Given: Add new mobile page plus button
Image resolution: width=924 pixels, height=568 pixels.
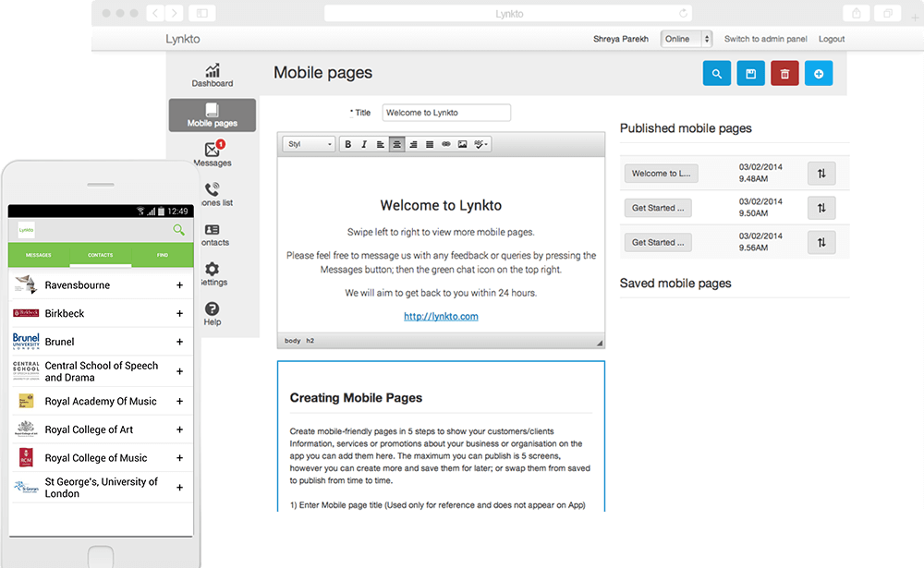Looking at the screenshot, I should 819,74.
